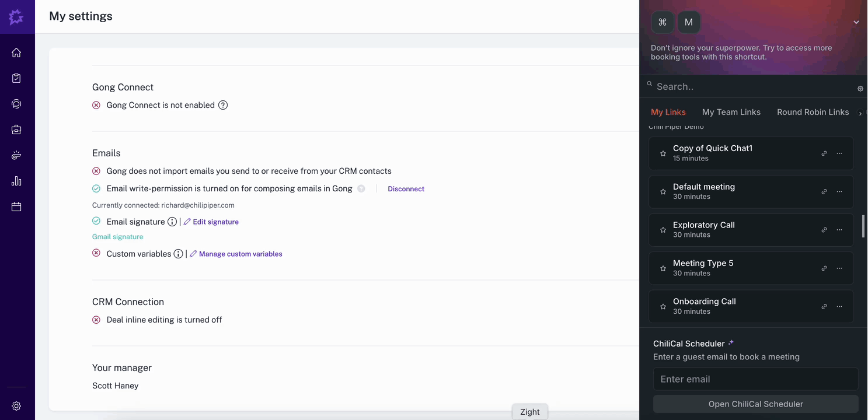
Task: Open the Home icon in left sidebar
Action: click(x=16, y=52)
